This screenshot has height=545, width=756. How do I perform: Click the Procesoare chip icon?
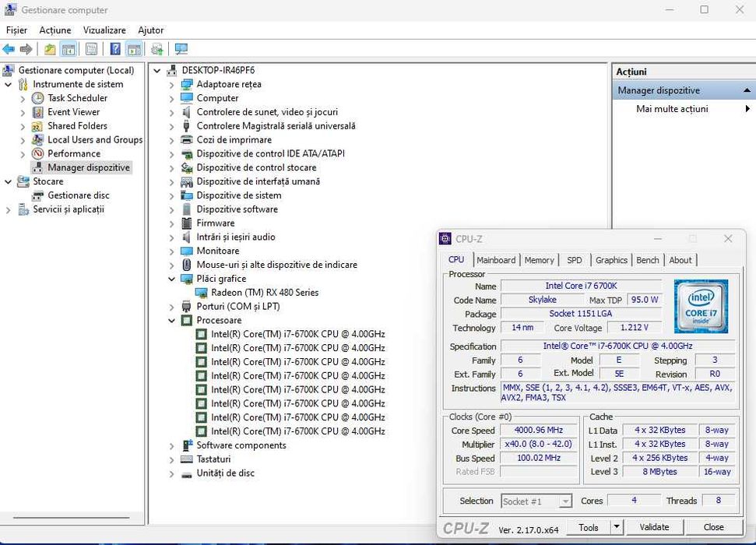tap(187, 321)
